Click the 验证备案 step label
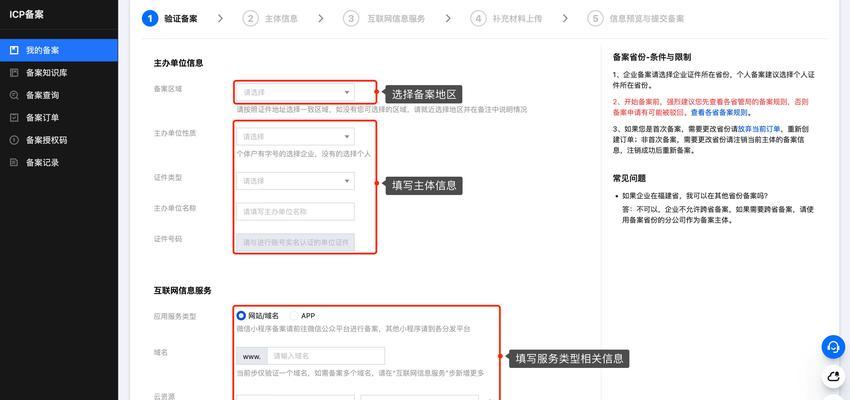 pyautogui.click(x=181, y=18)
